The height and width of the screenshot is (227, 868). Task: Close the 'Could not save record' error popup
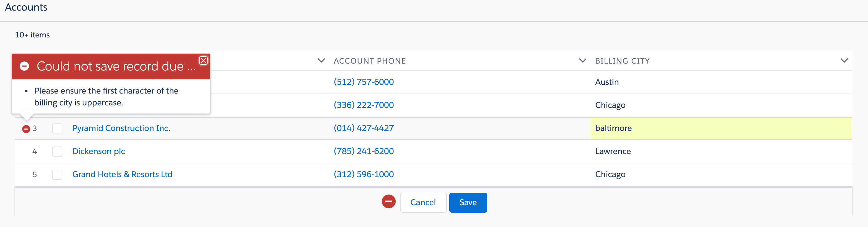pyautogui.click(x=203, y=60)
